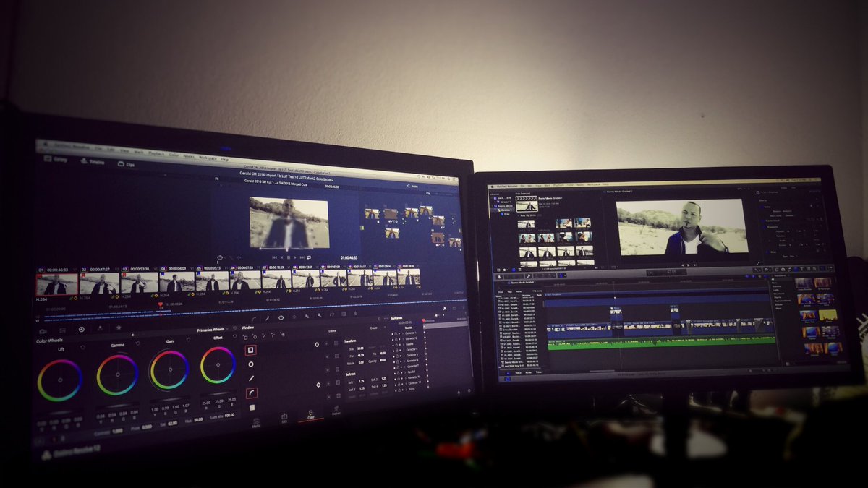Image resolution: width=868 pixels, height=488 pixels.
Task: Open Tracker palette icon
Action: (294, 317)
